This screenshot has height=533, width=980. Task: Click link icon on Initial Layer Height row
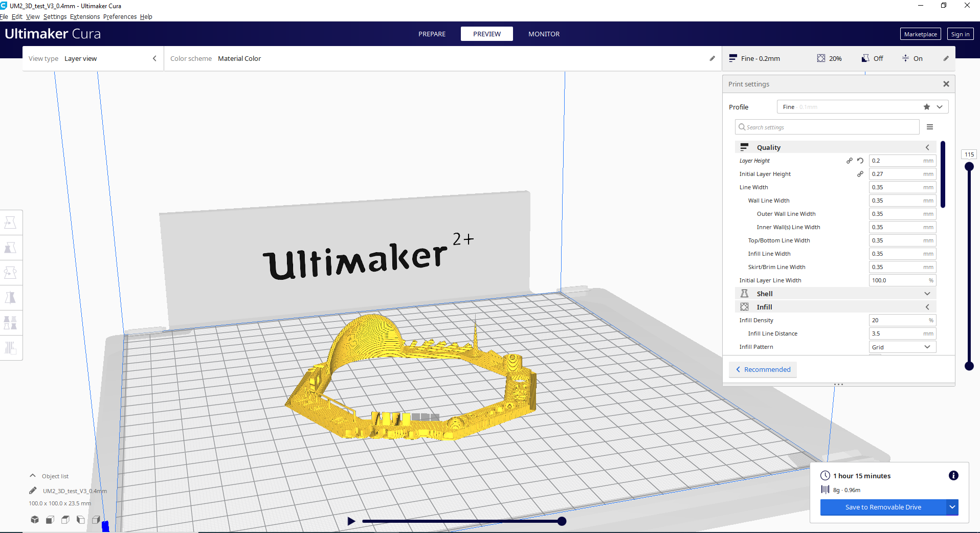(x=860, y=174)
